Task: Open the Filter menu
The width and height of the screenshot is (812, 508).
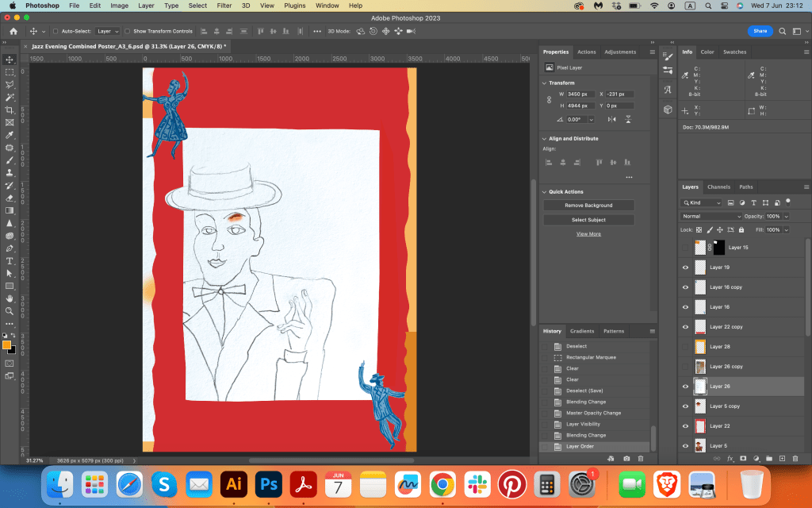Action: (x=224, y=6)
